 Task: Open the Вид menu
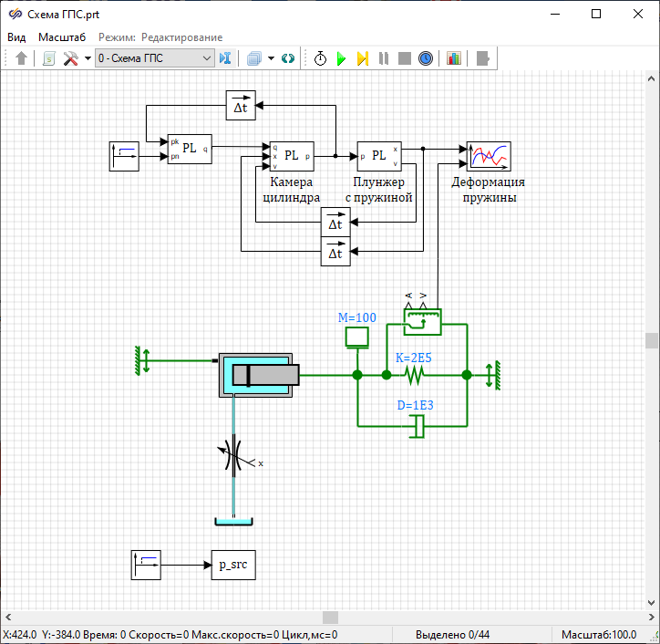16,37
